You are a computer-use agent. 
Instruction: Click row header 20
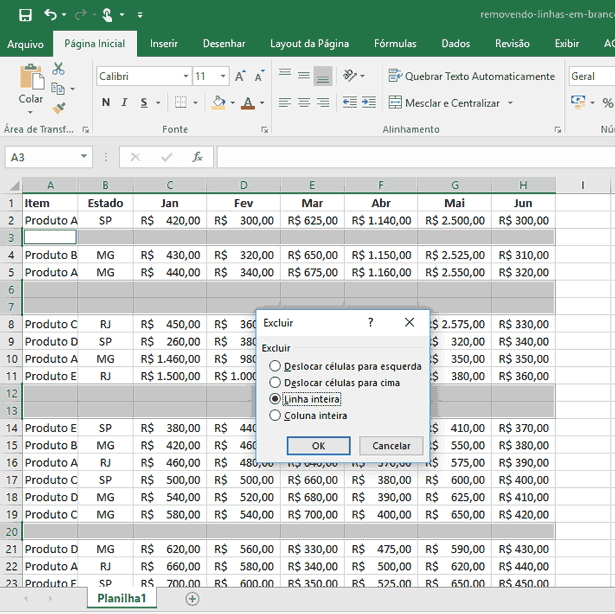(11, 532)
